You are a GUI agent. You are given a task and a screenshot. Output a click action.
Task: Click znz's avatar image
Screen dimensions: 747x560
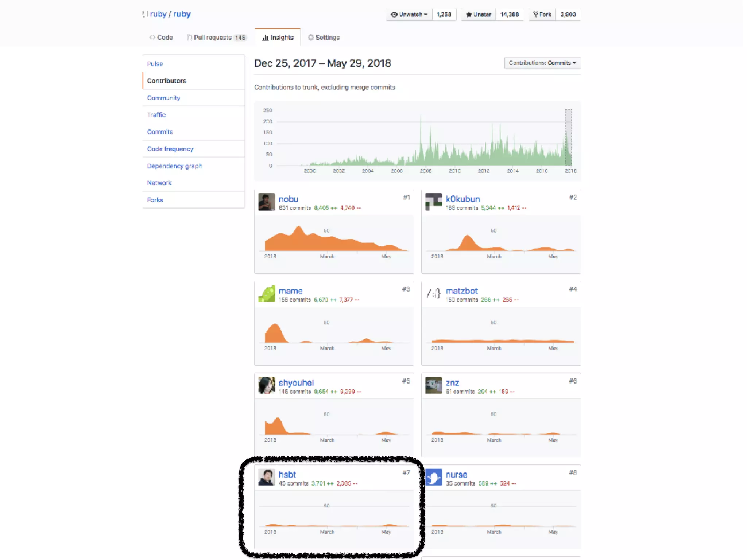[433, 385]
